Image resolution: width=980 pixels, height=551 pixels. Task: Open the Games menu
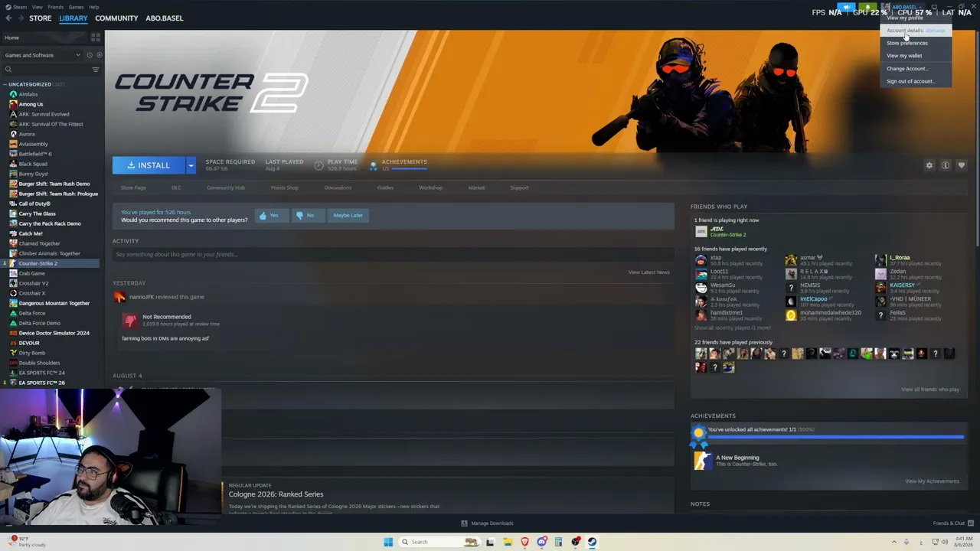pyautogui.click(x=76, y=7)
